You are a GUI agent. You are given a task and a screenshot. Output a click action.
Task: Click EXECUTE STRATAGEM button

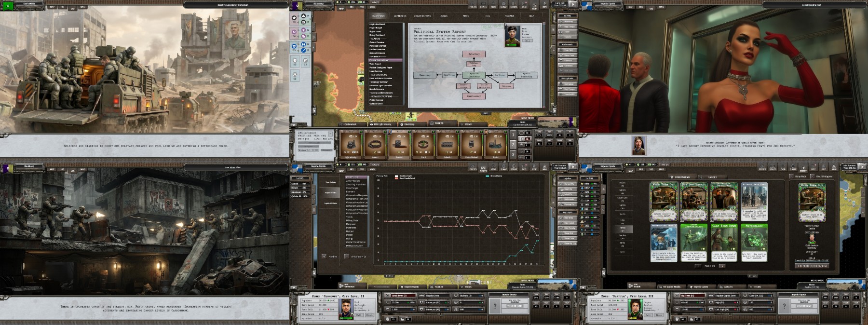pyautogui.click(x=812, y=266)
